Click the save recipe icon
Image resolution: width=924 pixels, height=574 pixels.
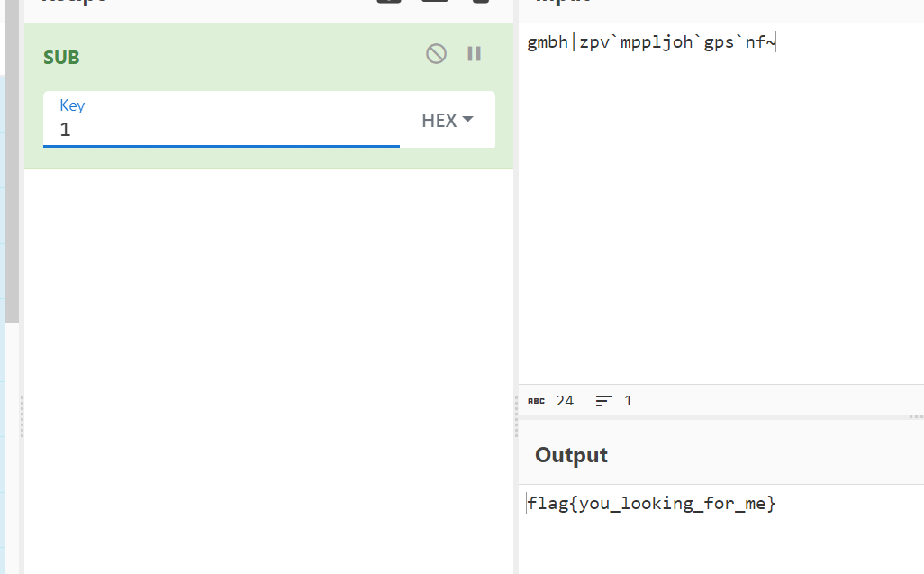(389, 2)
